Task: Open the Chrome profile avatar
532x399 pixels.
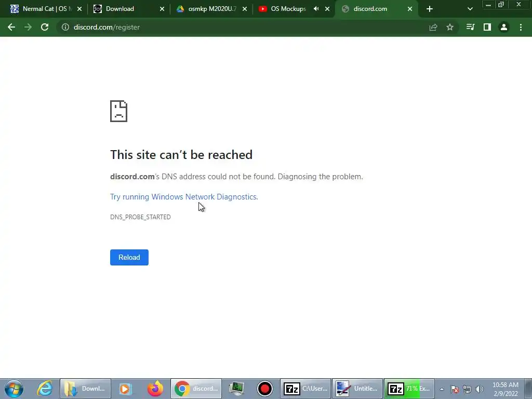Action: click(504, 27)
